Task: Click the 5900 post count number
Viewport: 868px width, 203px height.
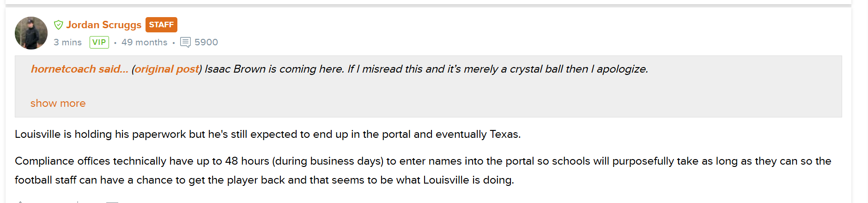Action: (x=206, y=43)
